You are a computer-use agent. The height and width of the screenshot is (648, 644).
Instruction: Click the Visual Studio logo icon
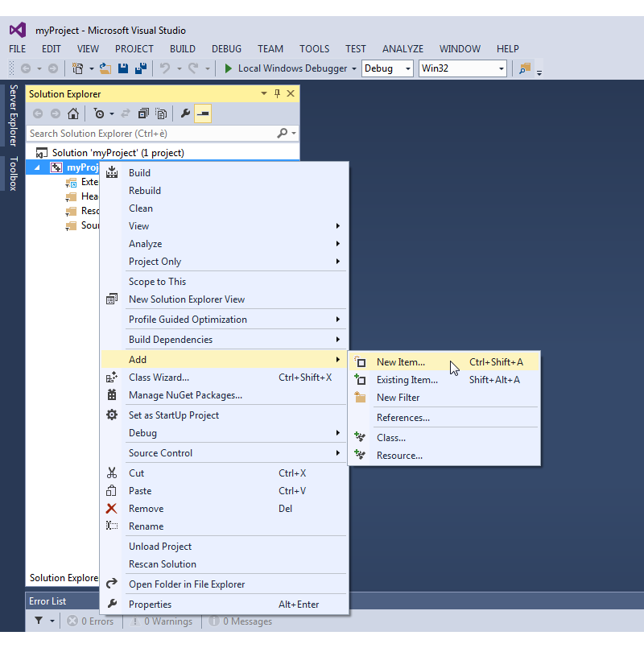(18, 30)
